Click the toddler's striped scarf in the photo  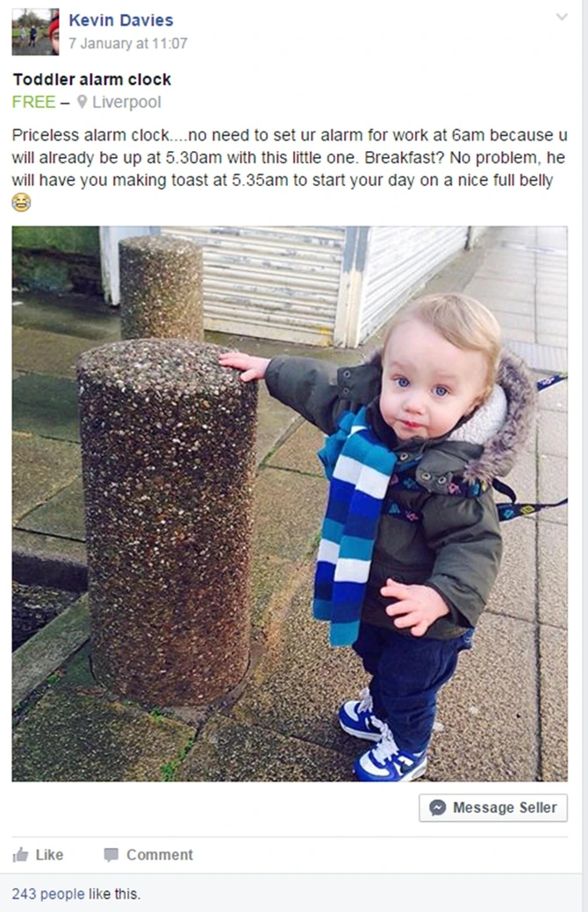point(353,525)
